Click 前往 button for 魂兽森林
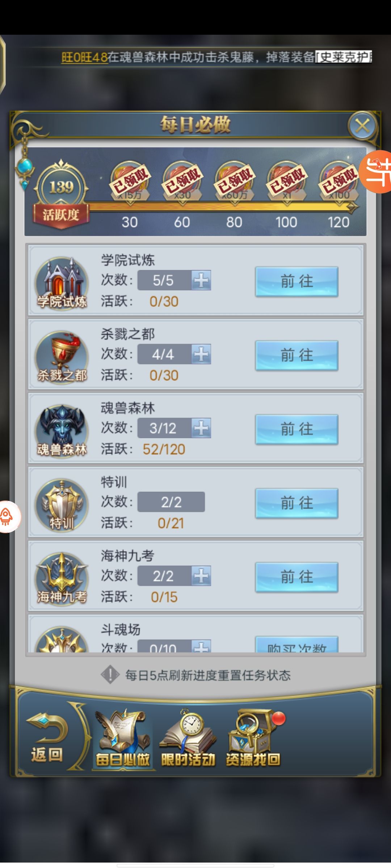391x868 pixels. click(x=297, y=429)
